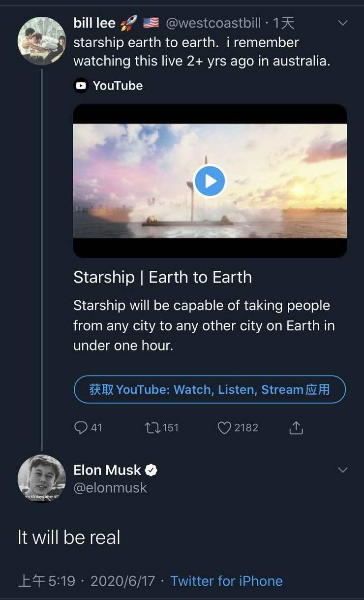The width and height of the screenshot is (364, 600).
Task: Open the share icon on bill lee's tweet
Action: [x=296, y=427]
